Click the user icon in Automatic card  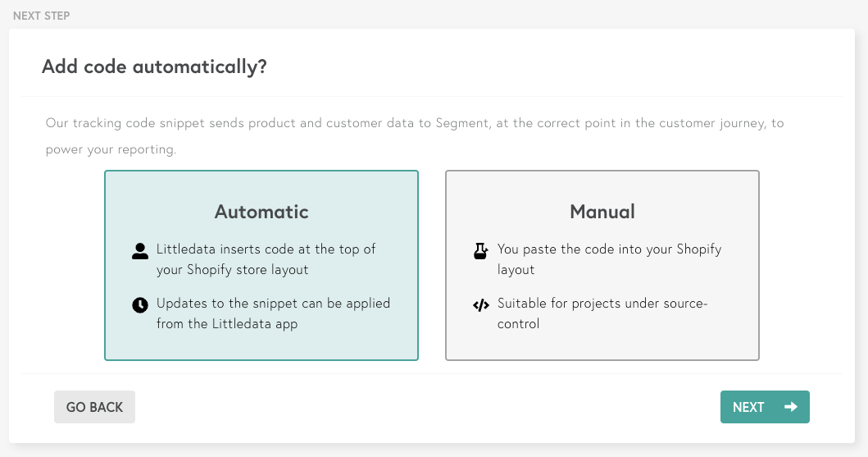coord(140,251)
